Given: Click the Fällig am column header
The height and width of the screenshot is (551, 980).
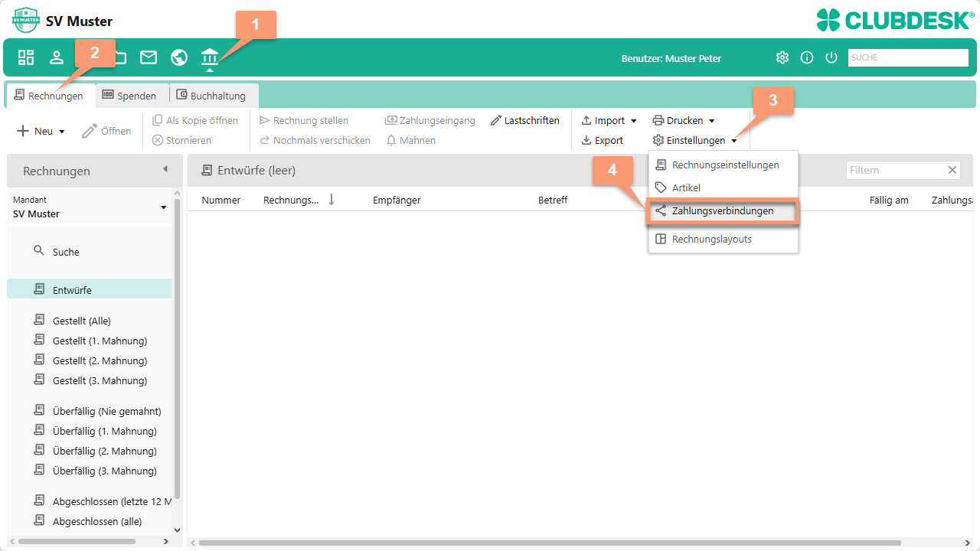Looking at the screenshot, I should [x=889, y=200].
